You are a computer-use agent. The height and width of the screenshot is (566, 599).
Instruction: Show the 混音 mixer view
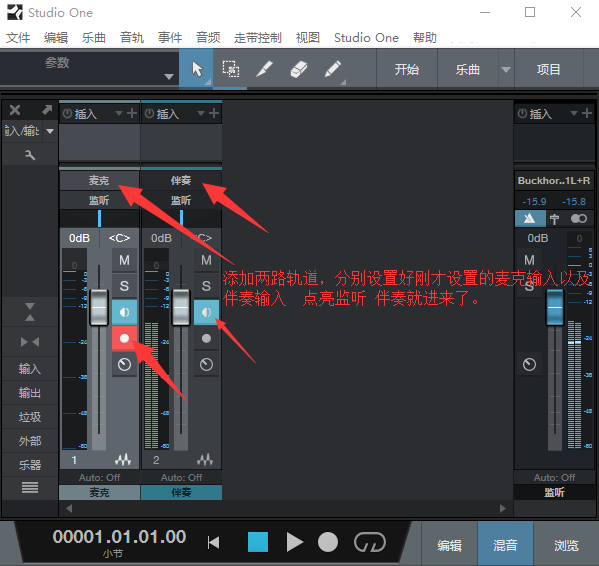click(x=505, y=545)
